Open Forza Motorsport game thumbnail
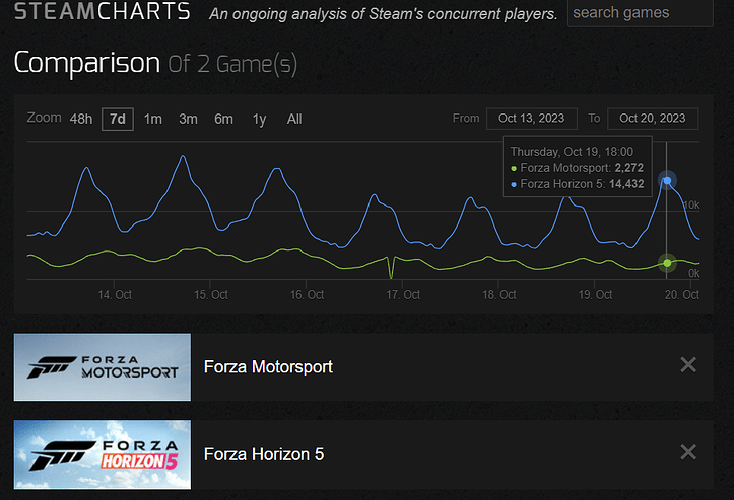Screen dimensions: 734x500 click(x=102, y=367)
